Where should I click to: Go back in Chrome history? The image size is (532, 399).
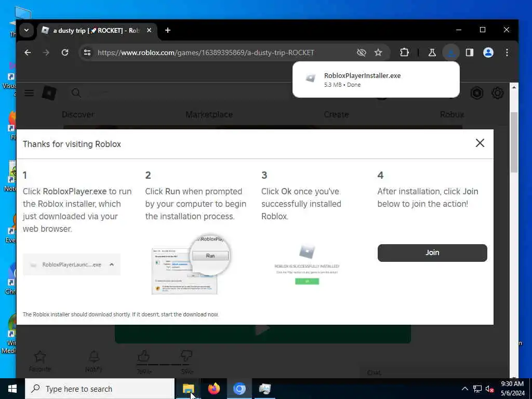coord(28,52)
